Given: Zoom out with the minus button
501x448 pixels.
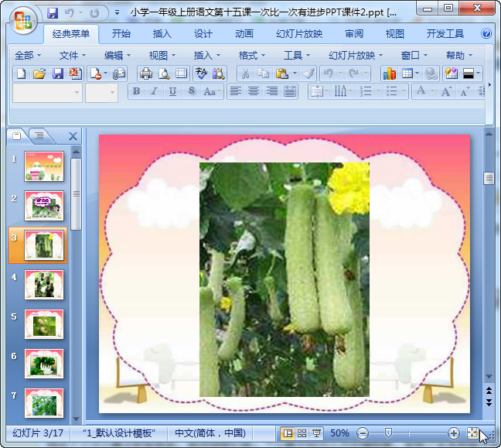Looking at the screenshot, I should pyautogui.click(x=363, y=433).
